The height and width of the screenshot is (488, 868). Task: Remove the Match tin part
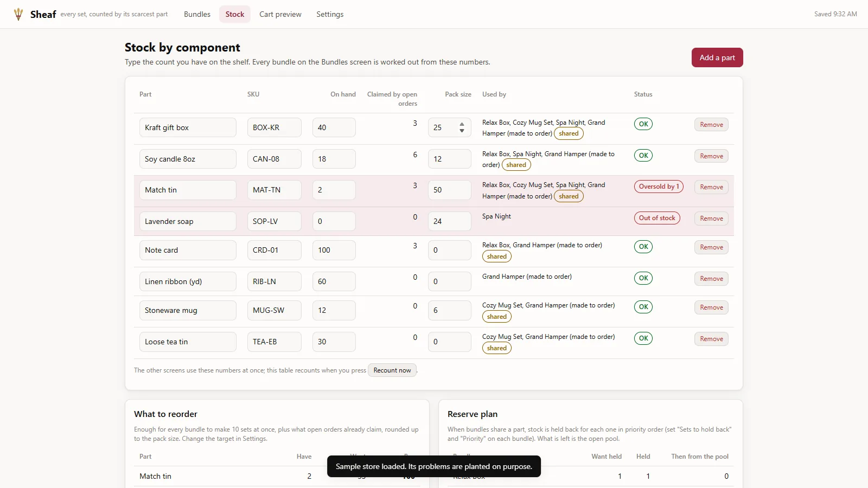tap(711, 187)
